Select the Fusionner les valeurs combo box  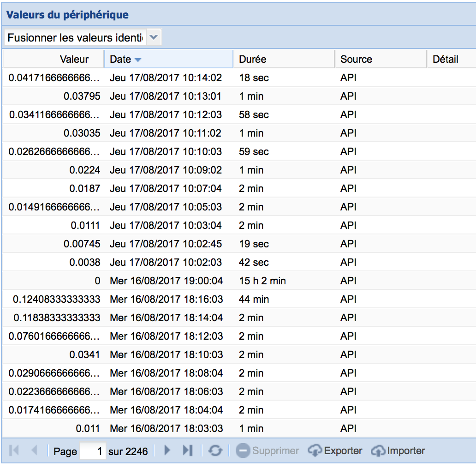(76, 37)
